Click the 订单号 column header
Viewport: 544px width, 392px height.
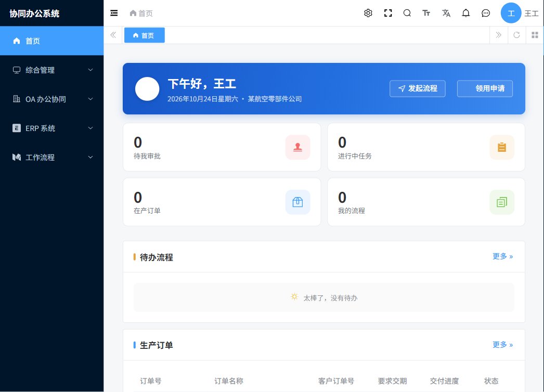[x=151, y=381]
